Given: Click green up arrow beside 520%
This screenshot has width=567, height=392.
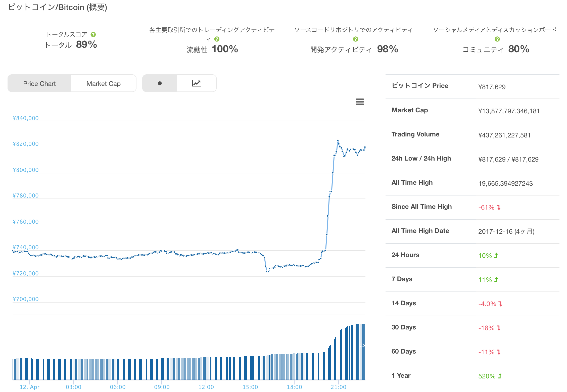Looking at the screenshot, I should [500, 376].
